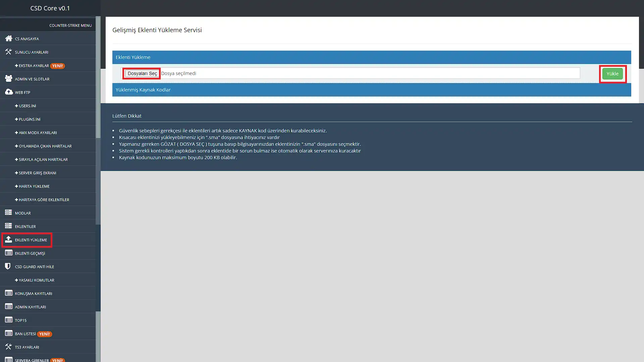Open AMX MODX Ayarları submenu entry

(x=48, y=132)
